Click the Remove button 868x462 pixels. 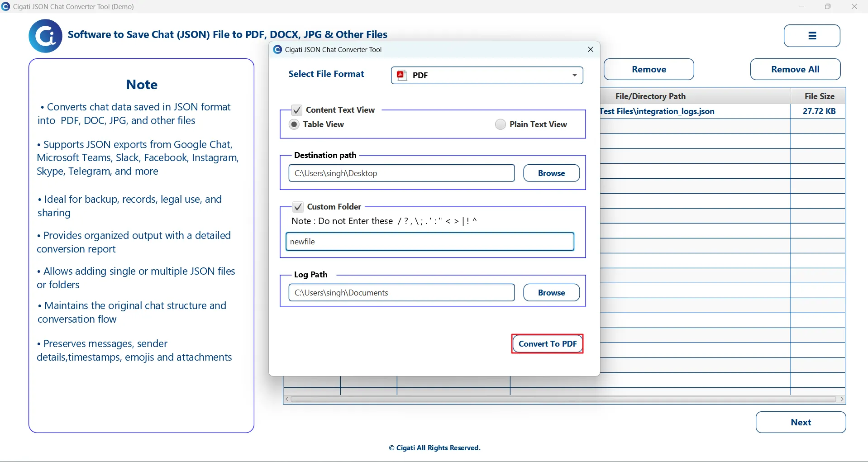click(649, 69)
